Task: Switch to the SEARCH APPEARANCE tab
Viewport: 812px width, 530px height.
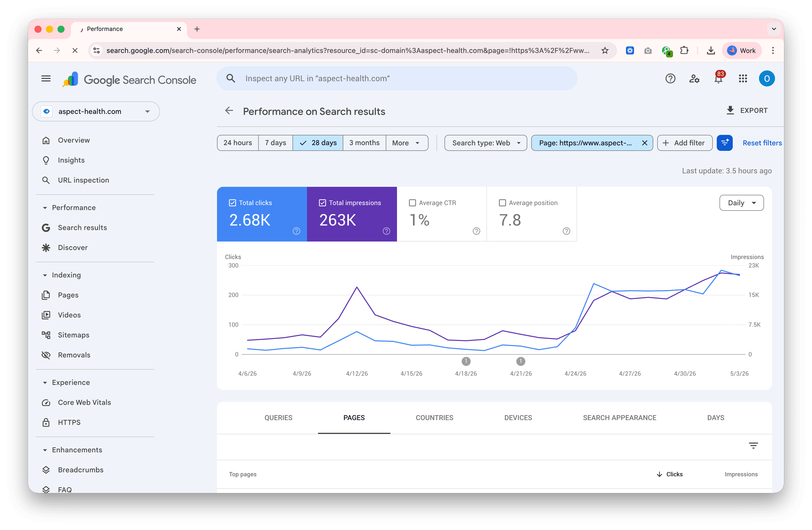Action: coord(619,418)
